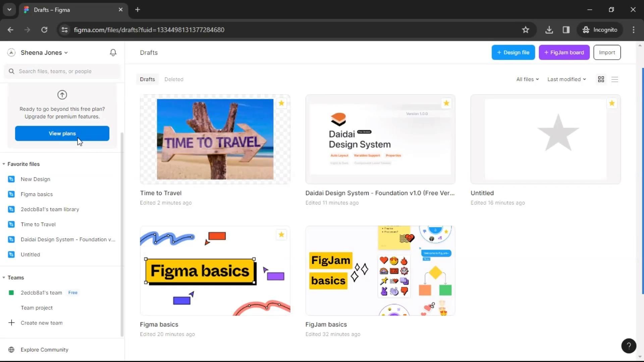
Task: Toggle the favorite star on Daidai Design System
Action: 446,103
